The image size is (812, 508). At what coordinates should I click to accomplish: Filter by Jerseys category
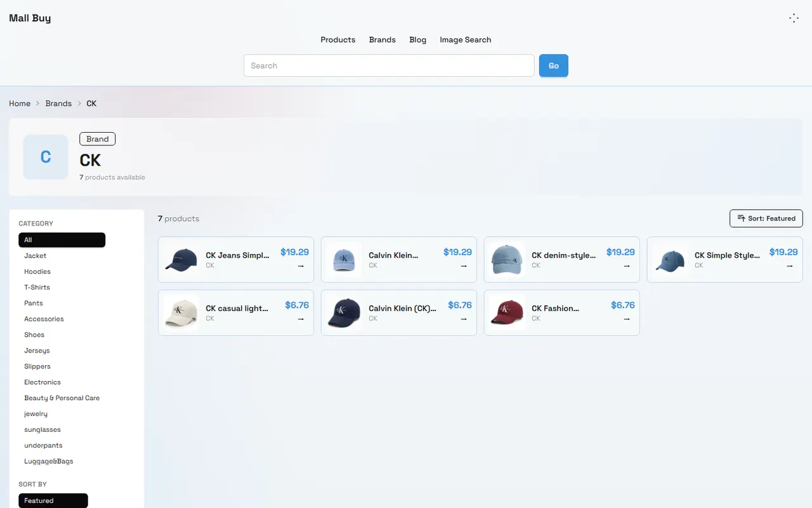click(x=37, y=351)
